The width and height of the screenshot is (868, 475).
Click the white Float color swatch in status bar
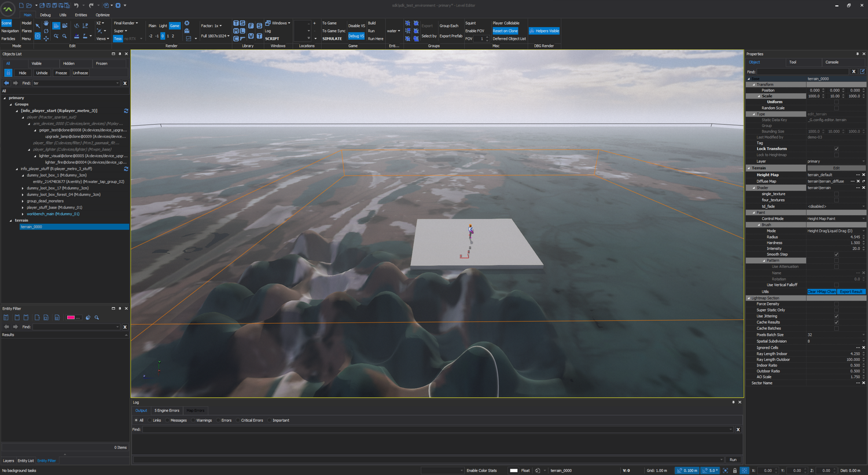pos(514,470)
